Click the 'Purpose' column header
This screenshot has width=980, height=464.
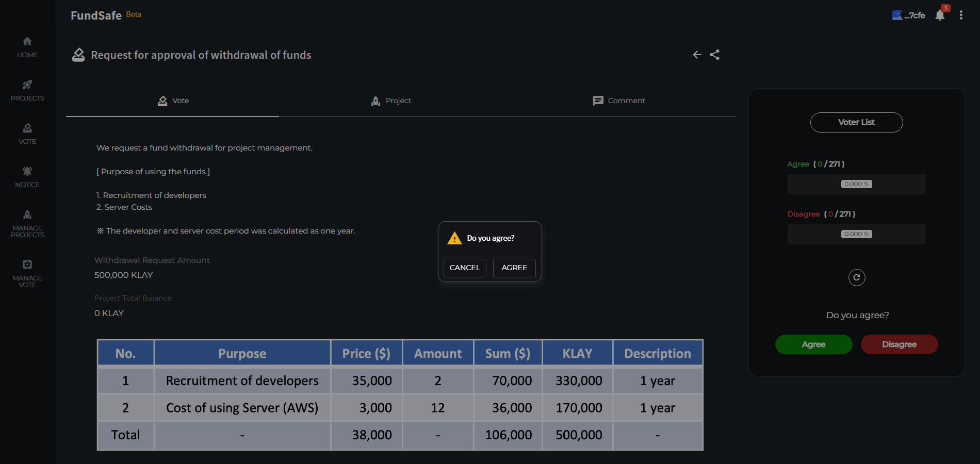[x=242, y=354]
